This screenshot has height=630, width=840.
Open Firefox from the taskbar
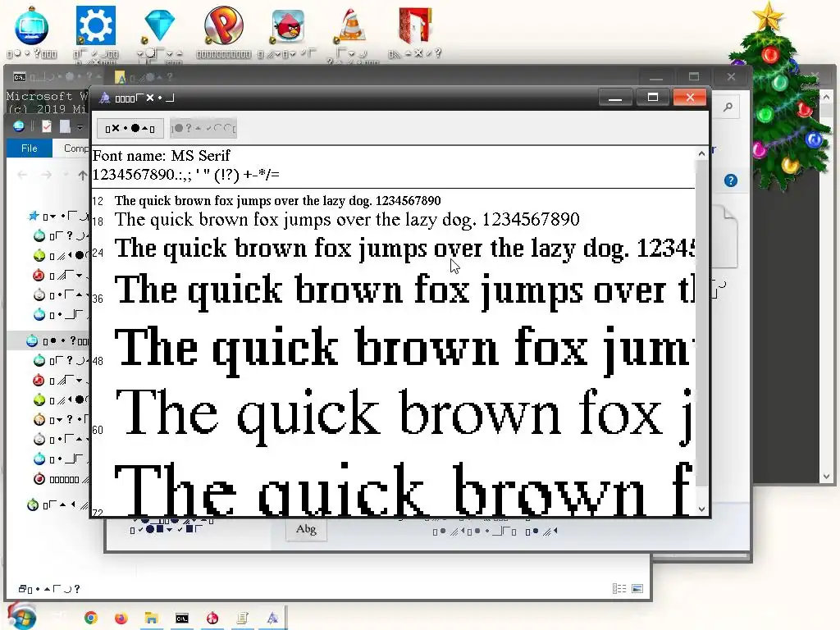coord(121,618)
